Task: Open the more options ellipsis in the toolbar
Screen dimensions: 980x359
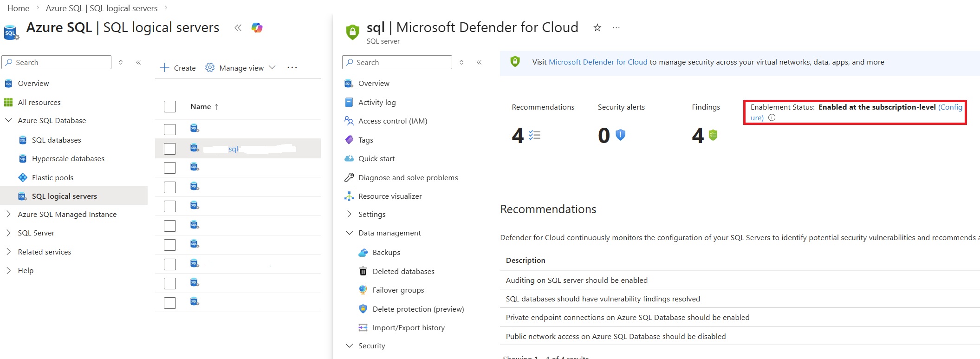Action: pos(292,68)
